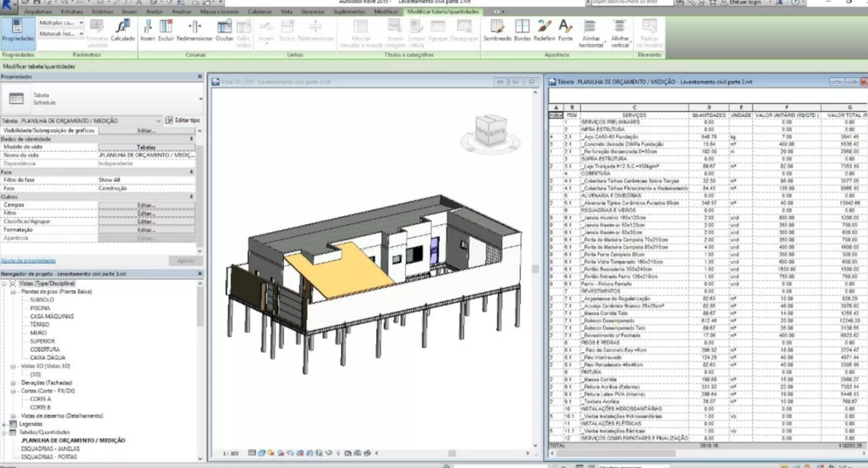Click Editar button for Classificar/Agrupar
Viewport: 868px width, 468px height.
pyautogui.click(x=146, y=221)
